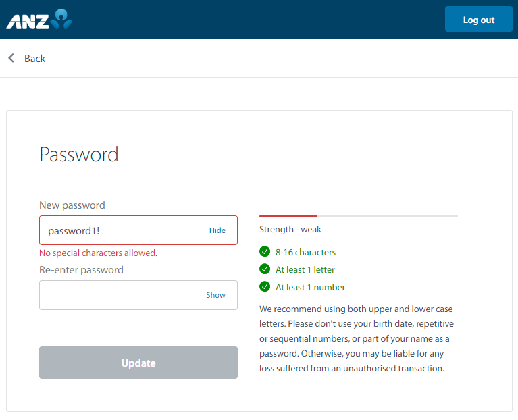
Task: Click the password strength meter bar
Action: point(358,216)
